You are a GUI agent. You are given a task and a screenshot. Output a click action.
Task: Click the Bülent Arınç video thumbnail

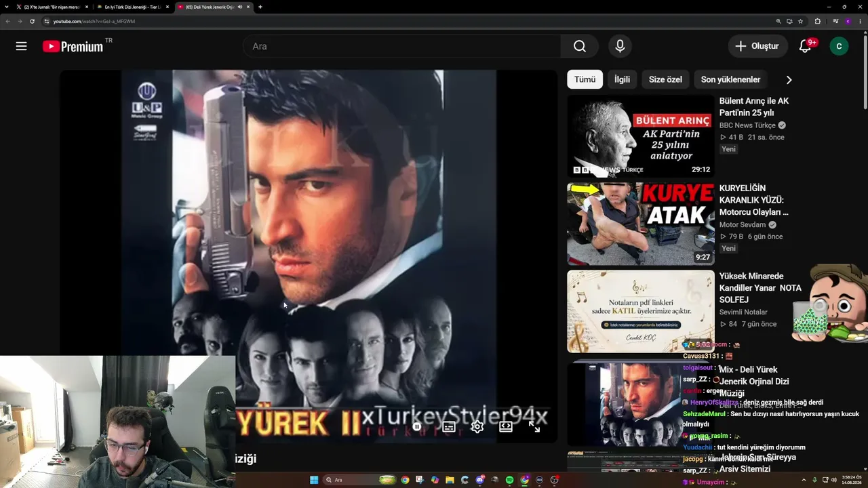641,136
